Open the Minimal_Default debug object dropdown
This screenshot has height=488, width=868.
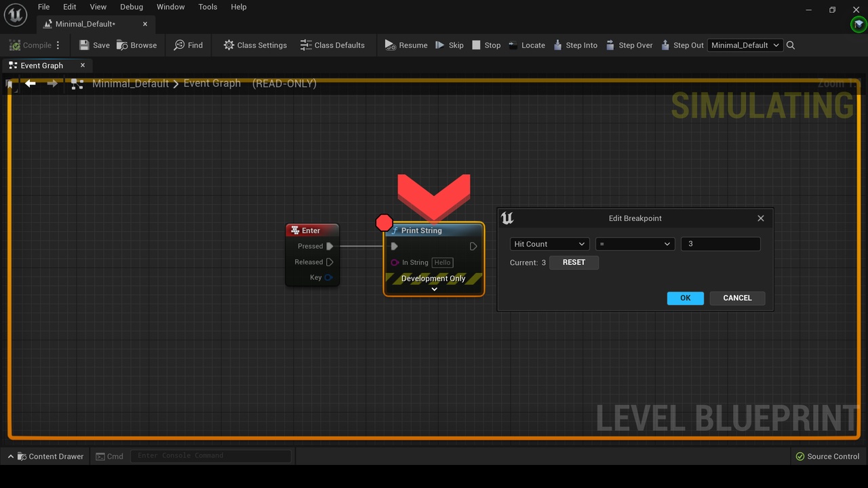pyautogui.click(x=745, y=45)
